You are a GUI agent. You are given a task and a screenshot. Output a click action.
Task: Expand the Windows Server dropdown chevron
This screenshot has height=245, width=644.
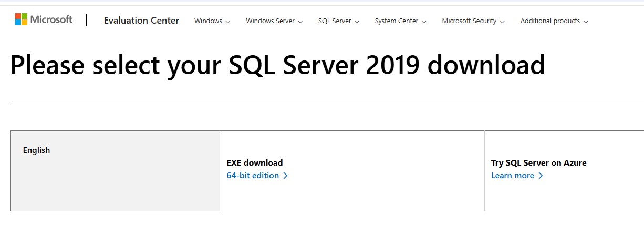(300, 22)
